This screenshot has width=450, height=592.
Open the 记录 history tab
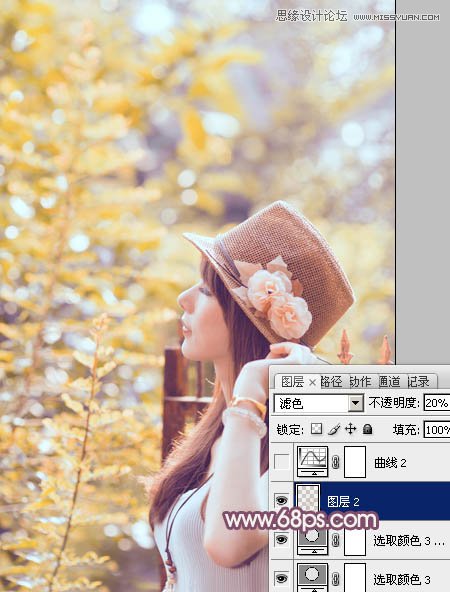(418, 382)
